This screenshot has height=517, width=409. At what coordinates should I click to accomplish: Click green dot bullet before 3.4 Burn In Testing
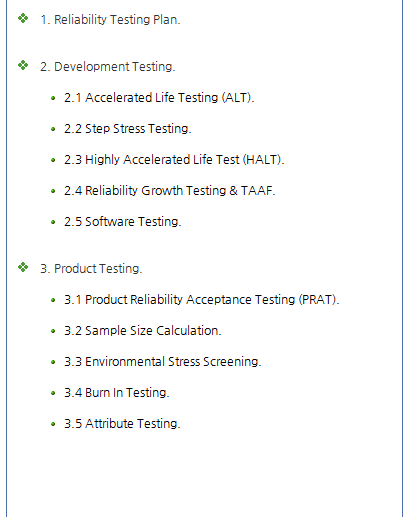pos(53,393)
